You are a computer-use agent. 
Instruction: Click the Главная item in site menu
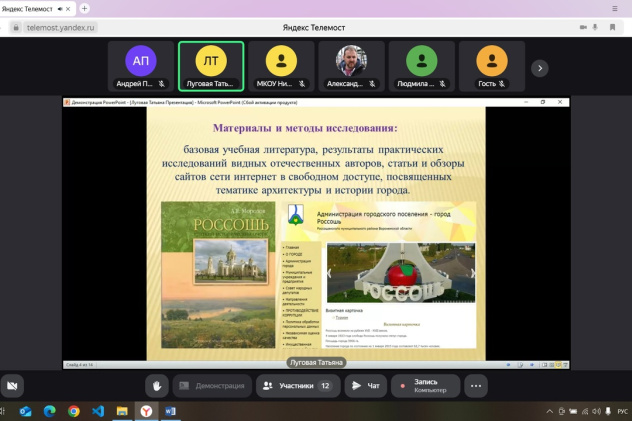[x=292, y=247]
